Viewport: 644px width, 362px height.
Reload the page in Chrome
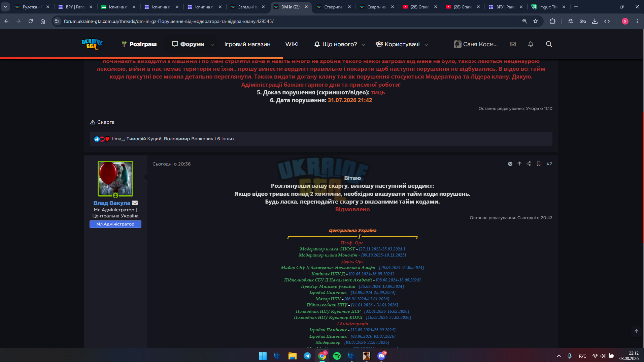[31, 21]
